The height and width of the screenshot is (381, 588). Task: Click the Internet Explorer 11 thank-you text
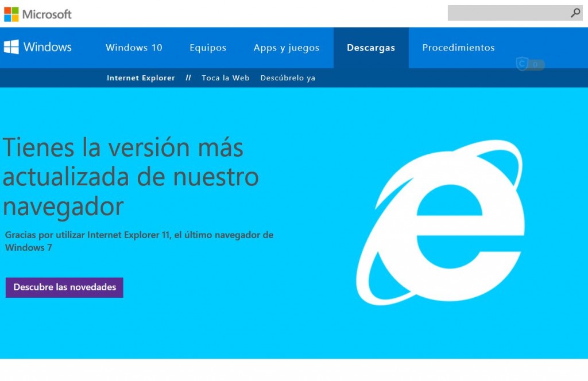tap(138, 241)
